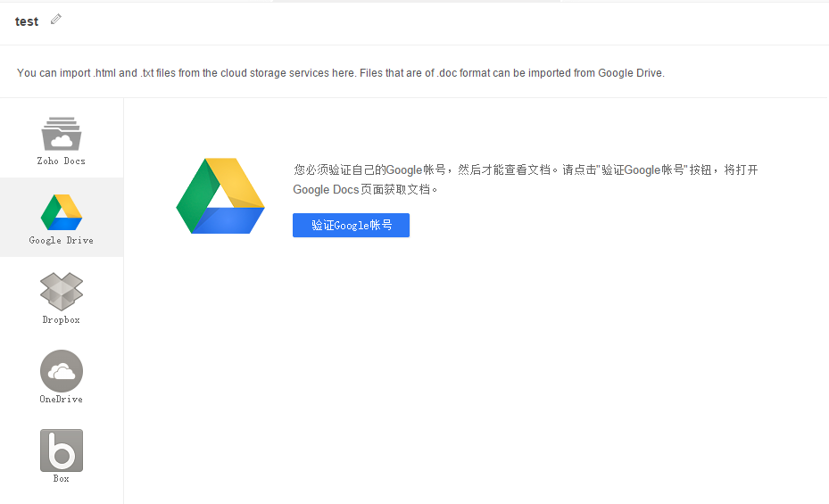Open the Zoho Docs cloud folder icon
The width and height of the screenshot is (829, 504).
tap(62, 134)
